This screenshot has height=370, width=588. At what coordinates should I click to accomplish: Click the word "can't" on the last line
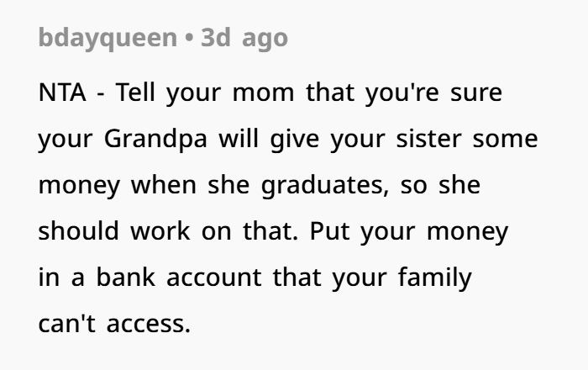tap(66, 323)
